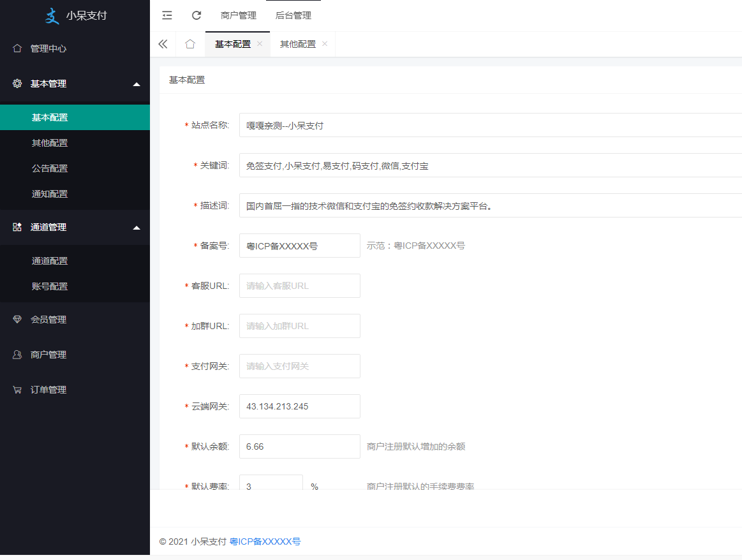This screenshot has height=560, width=742.
Task: Open 账号配置 under 通道管理
Action: coord(50,286)
